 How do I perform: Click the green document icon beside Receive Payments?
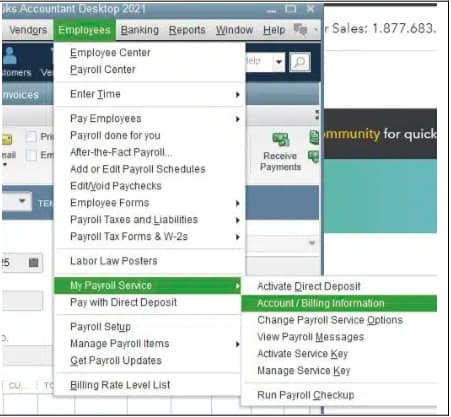click(314, 137)
